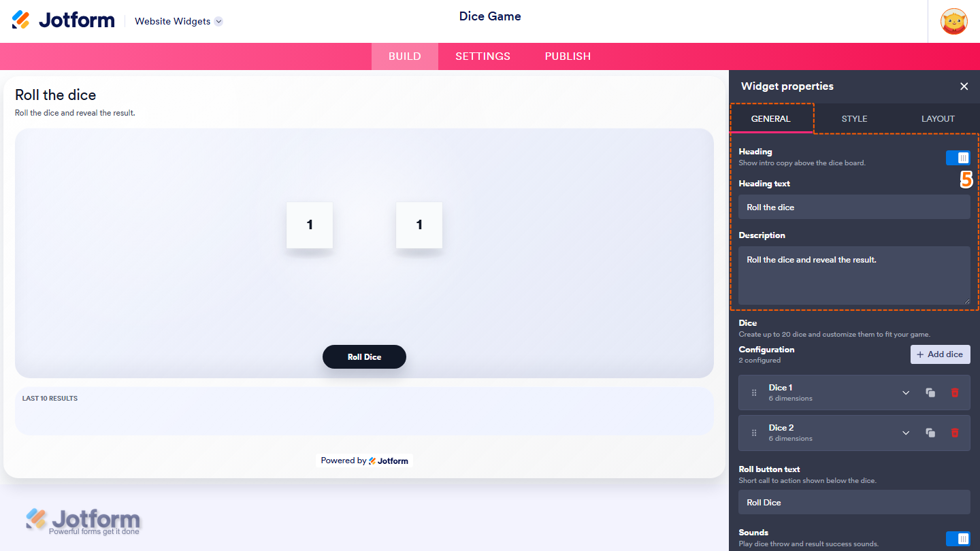The width and height of the screenshot is (980, 551).
Task: Open the Website Widgets dropdown
Action: 178,21
